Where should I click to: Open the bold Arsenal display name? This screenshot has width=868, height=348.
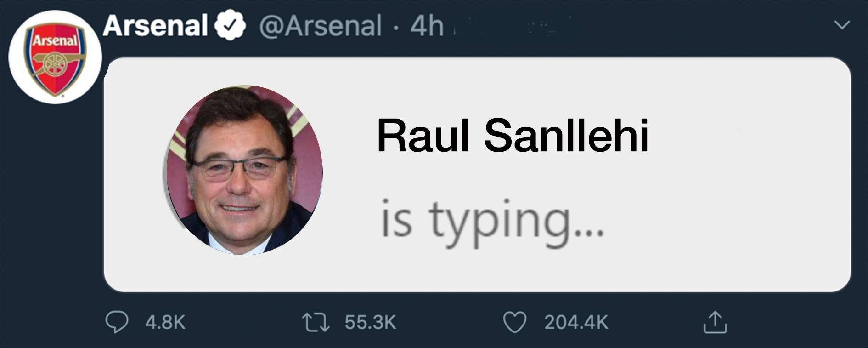(155, 25)
